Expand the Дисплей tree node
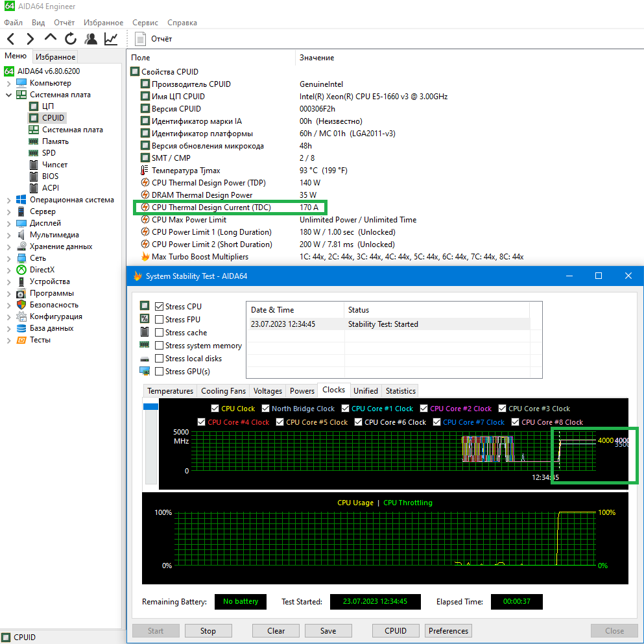The width and height of the screenshot is (644, 644). 8,224
